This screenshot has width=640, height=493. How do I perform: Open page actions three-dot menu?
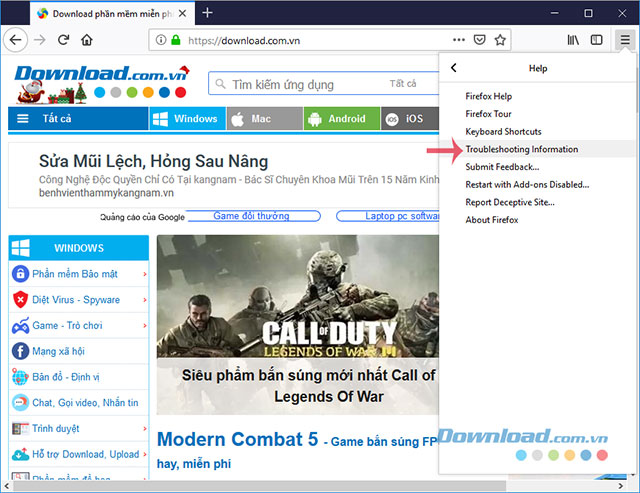click(459, 40)
